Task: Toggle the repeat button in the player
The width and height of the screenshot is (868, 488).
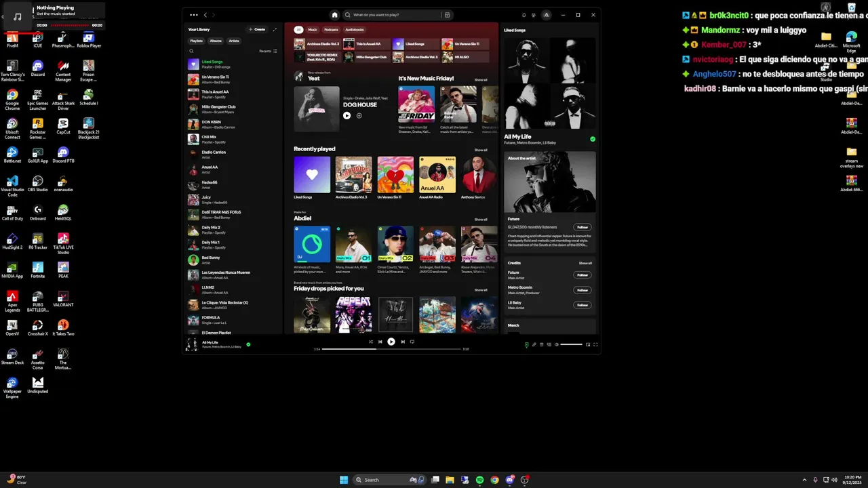Action: pyautogui.click(x=412, y=342)
